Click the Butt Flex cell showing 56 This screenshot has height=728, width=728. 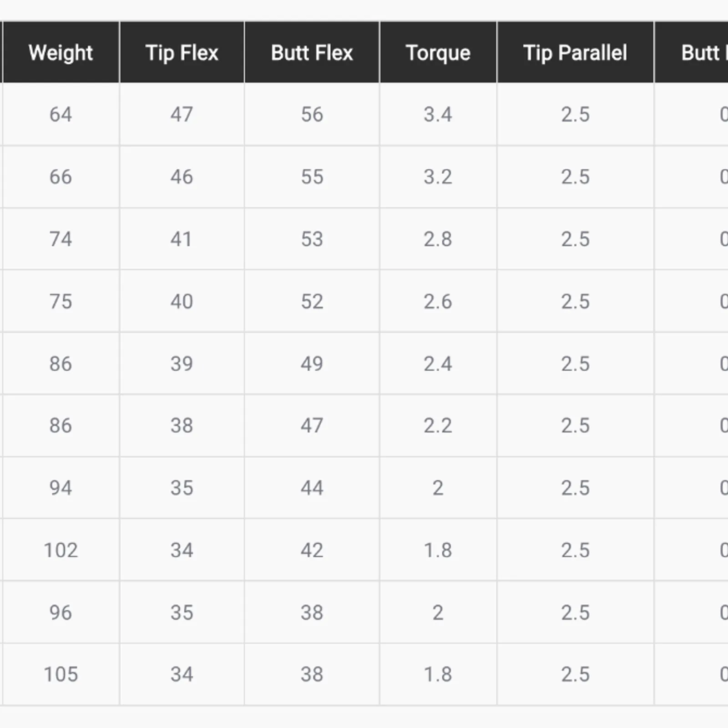tap(312, 114)
